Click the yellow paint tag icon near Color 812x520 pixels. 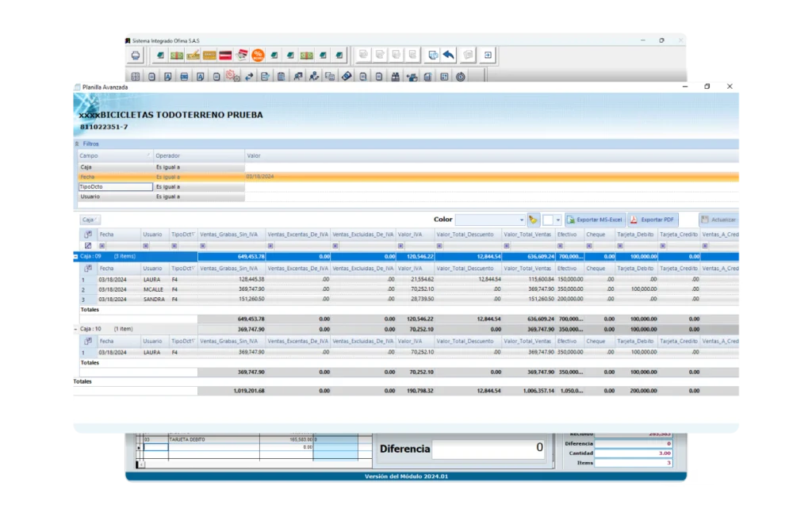(x=533, y=220)
